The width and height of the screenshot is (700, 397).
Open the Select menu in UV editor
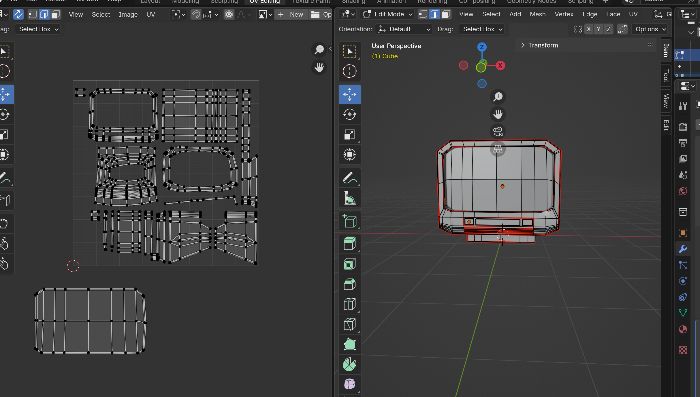point(101,14)
